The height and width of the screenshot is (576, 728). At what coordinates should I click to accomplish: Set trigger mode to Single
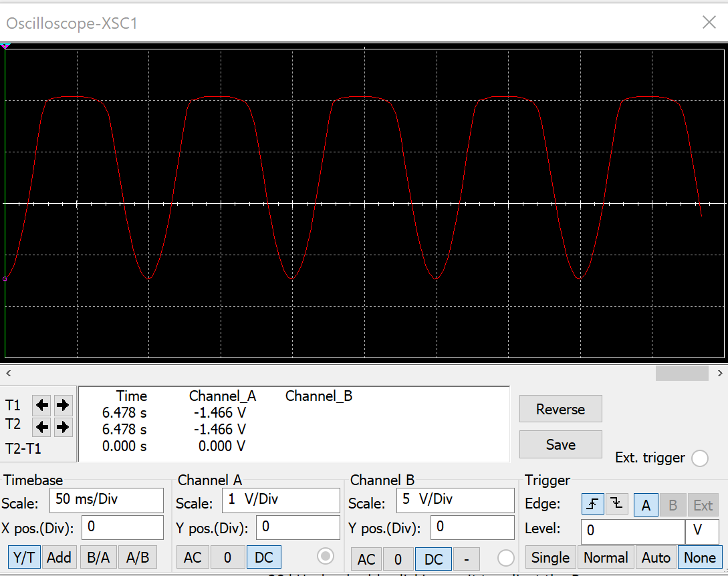click(550, 557)
